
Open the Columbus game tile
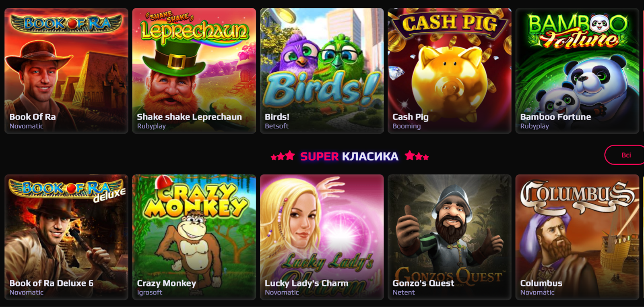pos(577,237)
